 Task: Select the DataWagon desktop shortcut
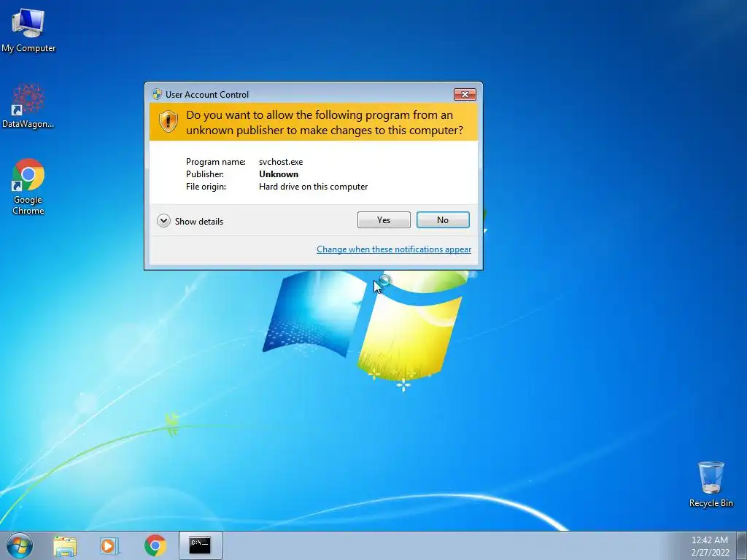click(x=28, y=106)
